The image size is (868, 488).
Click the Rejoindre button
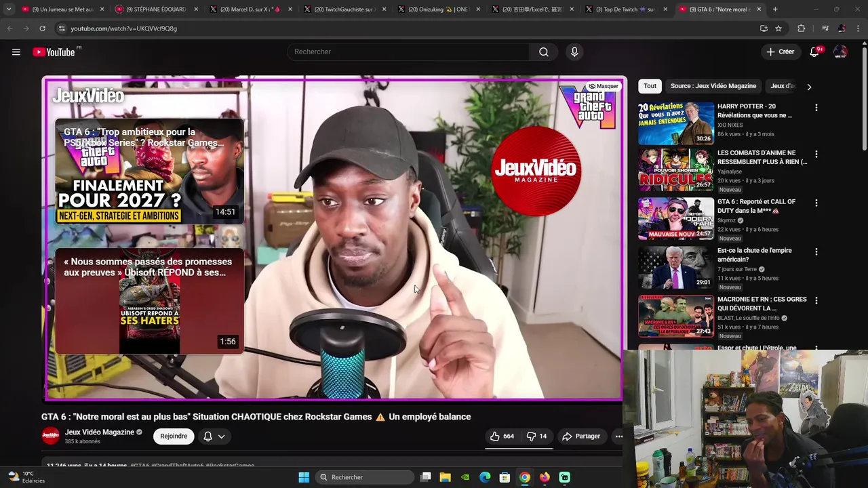pos(174,436)
